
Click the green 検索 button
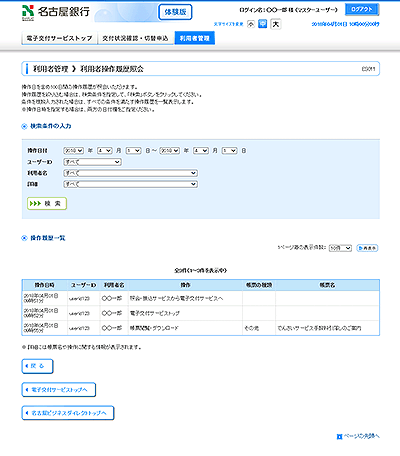click(x=47, y=203)
